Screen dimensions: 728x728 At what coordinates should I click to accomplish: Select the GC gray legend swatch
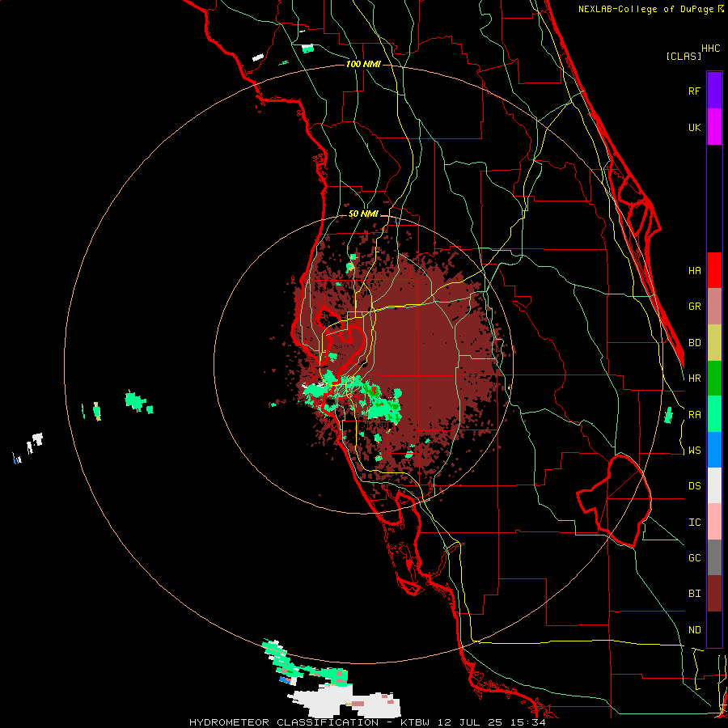coord(714,557)
